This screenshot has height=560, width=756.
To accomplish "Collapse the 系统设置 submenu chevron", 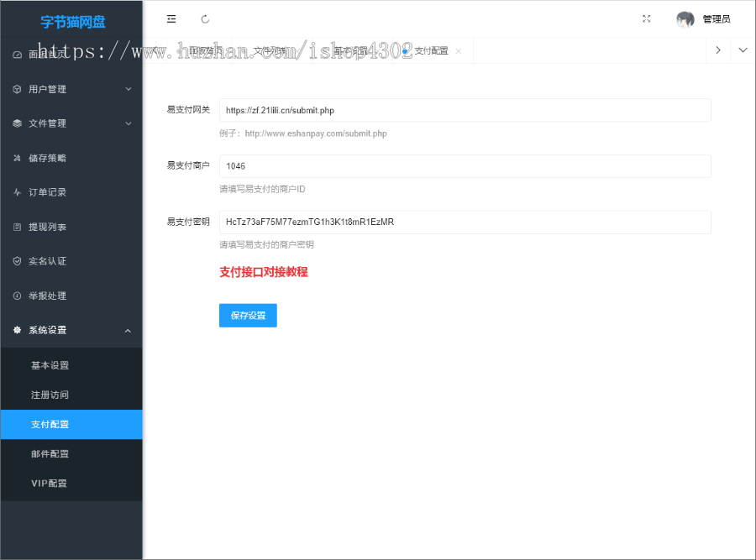I will pos(128,331).
